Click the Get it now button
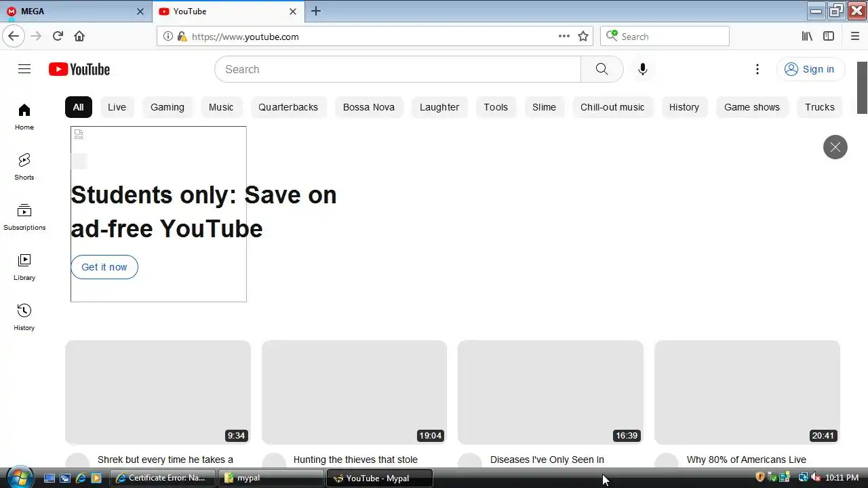 [104, 267]
